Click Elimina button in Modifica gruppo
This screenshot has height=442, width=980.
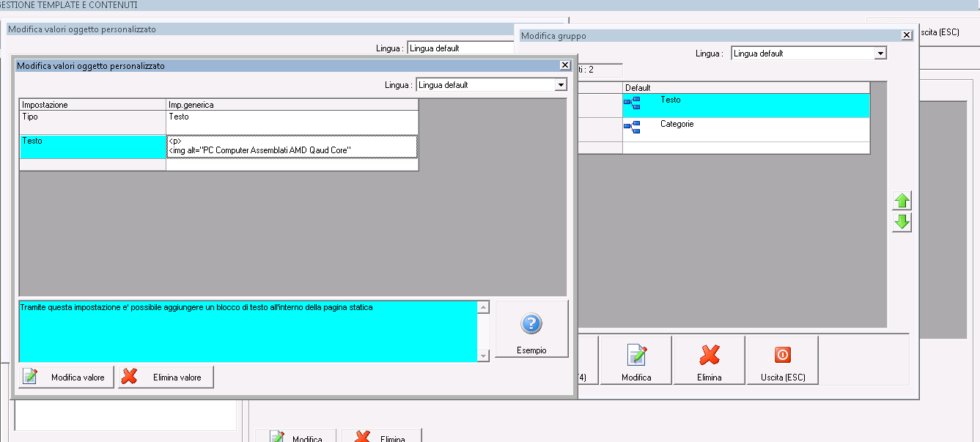click(x=709, y=360)
